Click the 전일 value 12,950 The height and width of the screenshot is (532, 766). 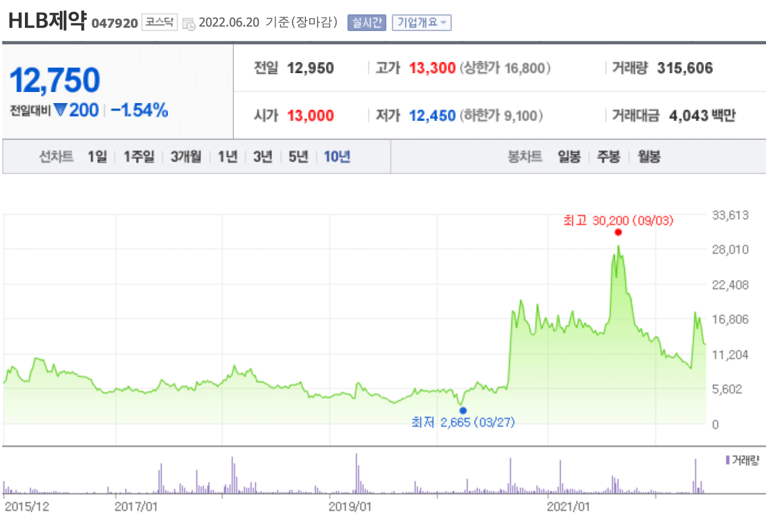point(310,68)
